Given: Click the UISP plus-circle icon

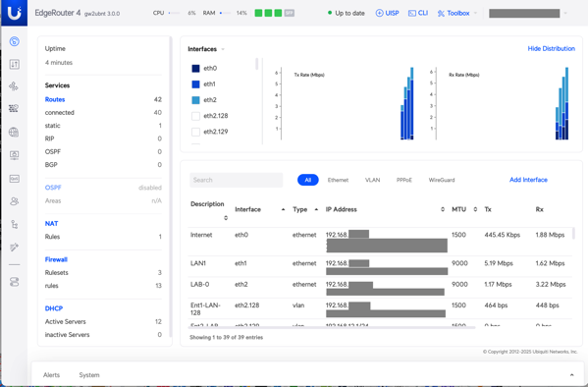Looking at the screenshot, I should [379, 13].
